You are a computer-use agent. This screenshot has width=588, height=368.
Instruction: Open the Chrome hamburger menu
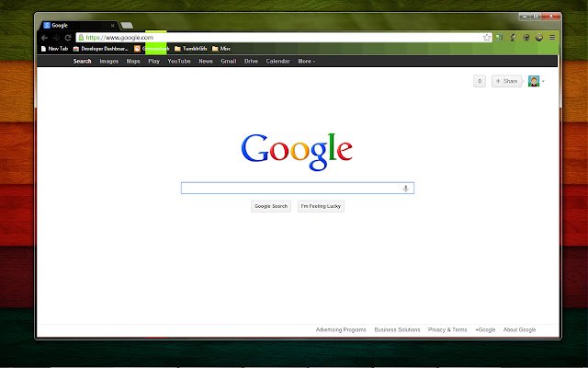(x=552, y=37)
